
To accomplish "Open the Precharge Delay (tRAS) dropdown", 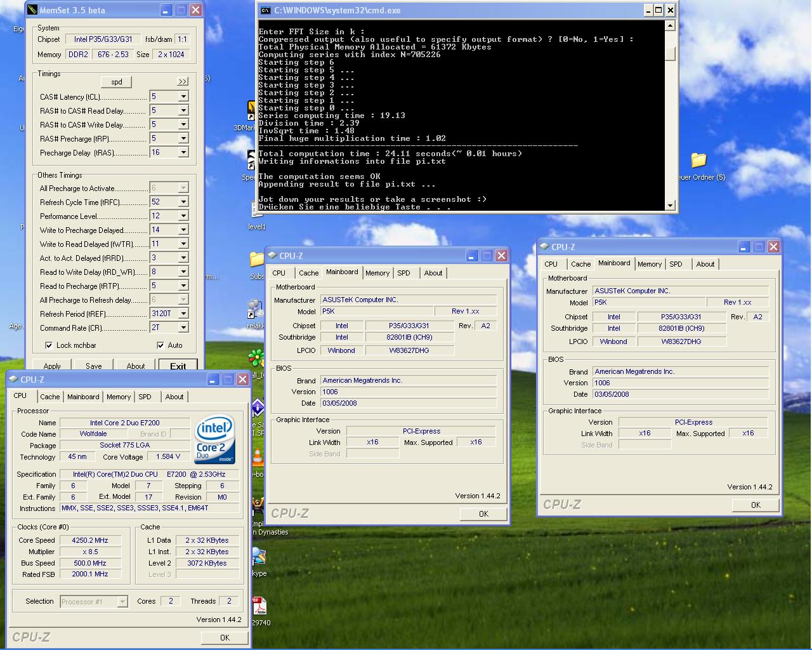I will (x=183, y=152).
